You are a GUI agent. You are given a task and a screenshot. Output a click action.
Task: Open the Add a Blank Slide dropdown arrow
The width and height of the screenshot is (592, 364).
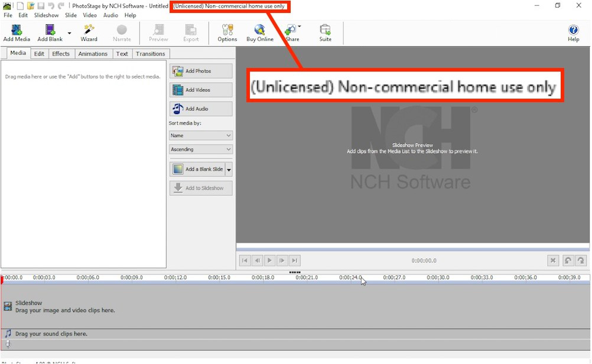229,170
